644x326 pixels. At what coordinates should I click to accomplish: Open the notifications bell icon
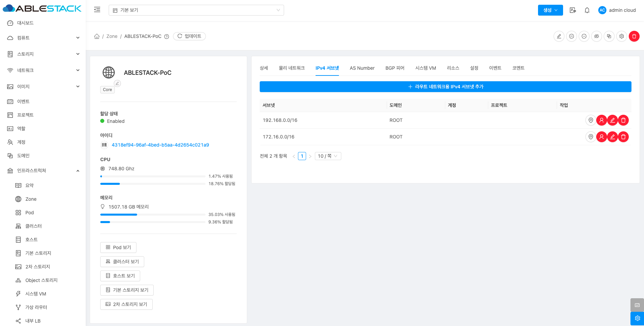pyautogui.click(x=587, y=10)
